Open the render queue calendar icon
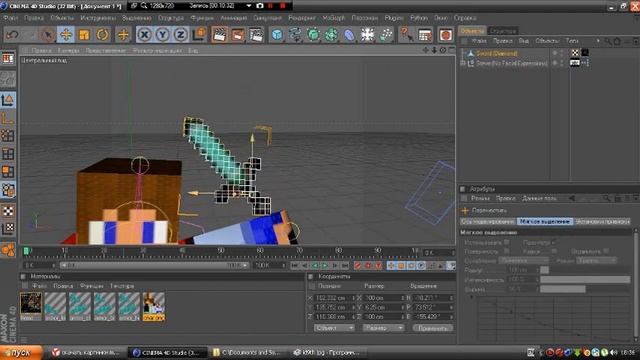The width and height of the screenshot is (640, 360). tap(425, 35)
